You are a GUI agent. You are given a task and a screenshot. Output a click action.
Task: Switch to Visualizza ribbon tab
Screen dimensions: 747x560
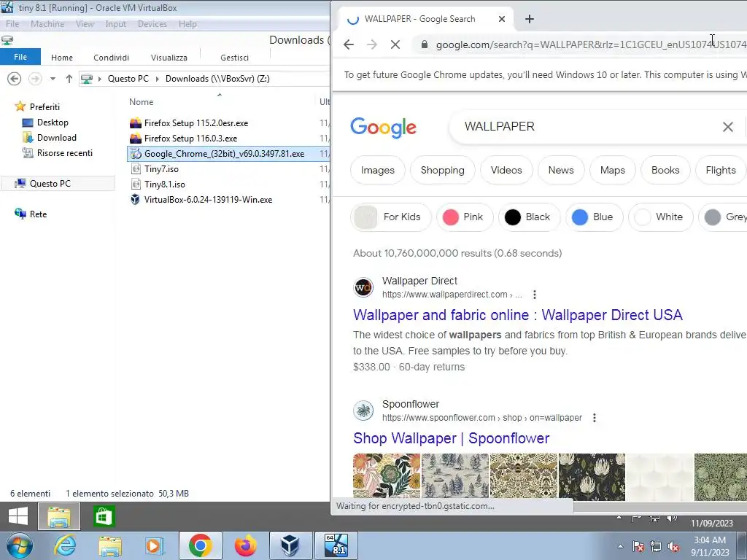[x=169, y=58]
